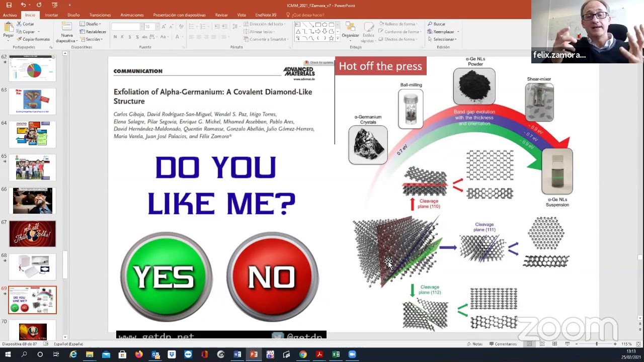This screenshot has height=362, width=644.
Task: Toggle underline S formatting
Action: pyautogui.click(x=130, y=37)
